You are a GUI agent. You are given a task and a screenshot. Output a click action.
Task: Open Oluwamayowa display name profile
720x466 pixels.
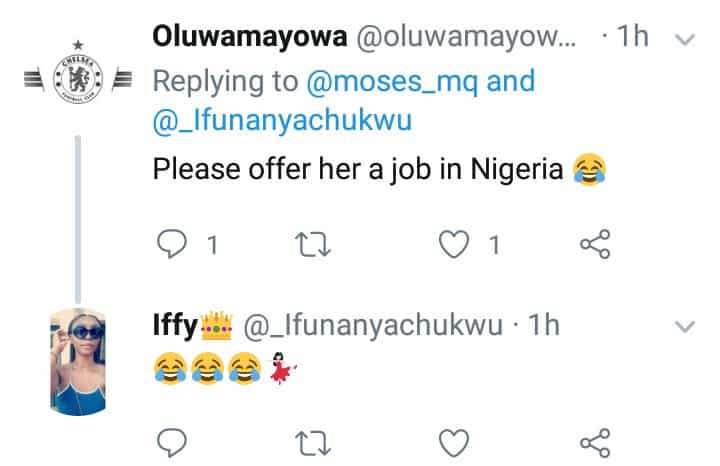[247, 37]
